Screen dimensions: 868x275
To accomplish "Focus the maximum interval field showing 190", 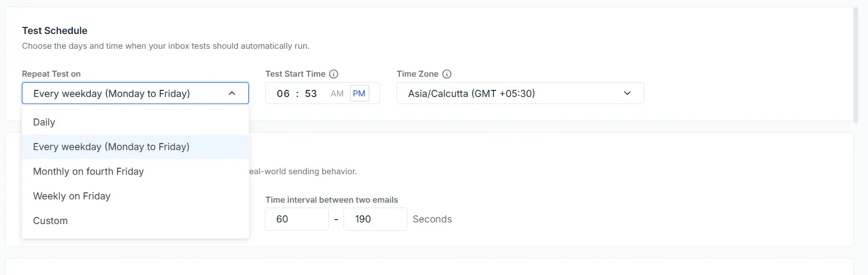I will pos(375,219).
